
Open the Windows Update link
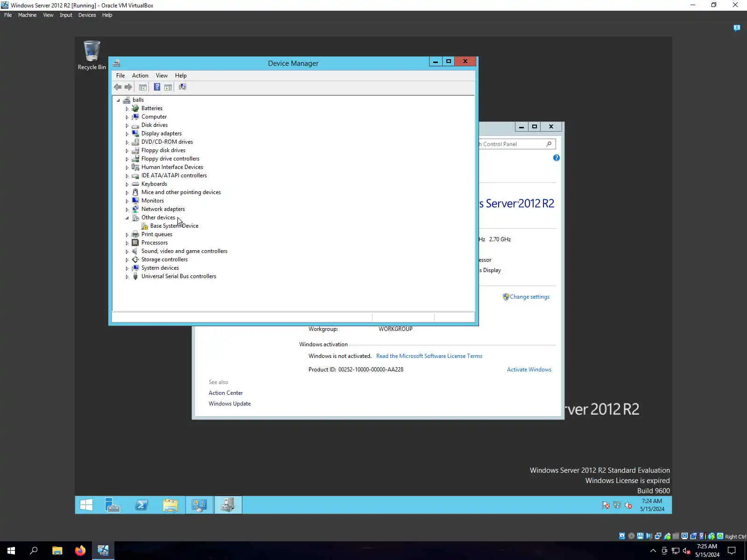click(230, 404)
